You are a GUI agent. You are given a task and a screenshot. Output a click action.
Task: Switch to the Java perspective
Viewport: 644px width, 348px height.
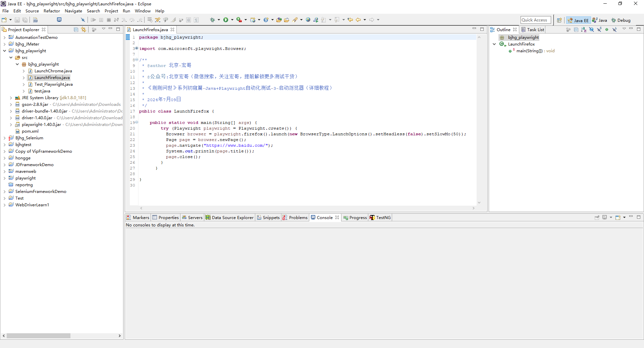pyautogui.click(x=599, y=20)
